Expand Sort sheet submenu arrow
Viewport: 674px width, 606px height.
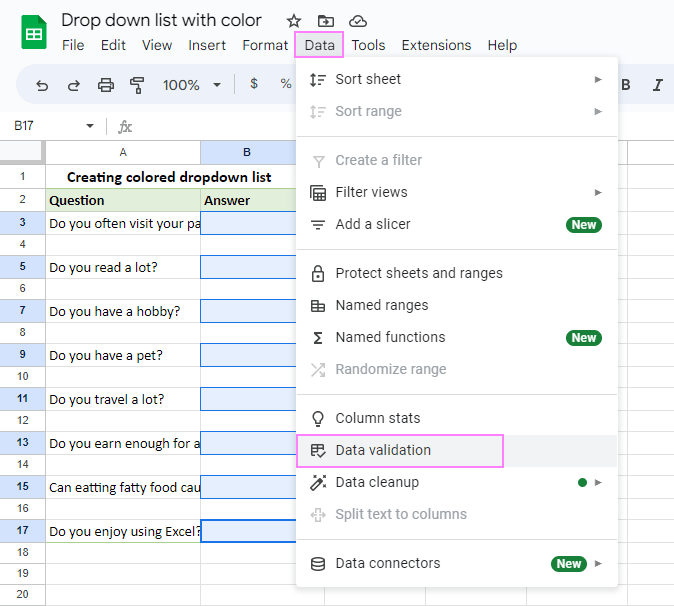point(598,80)
